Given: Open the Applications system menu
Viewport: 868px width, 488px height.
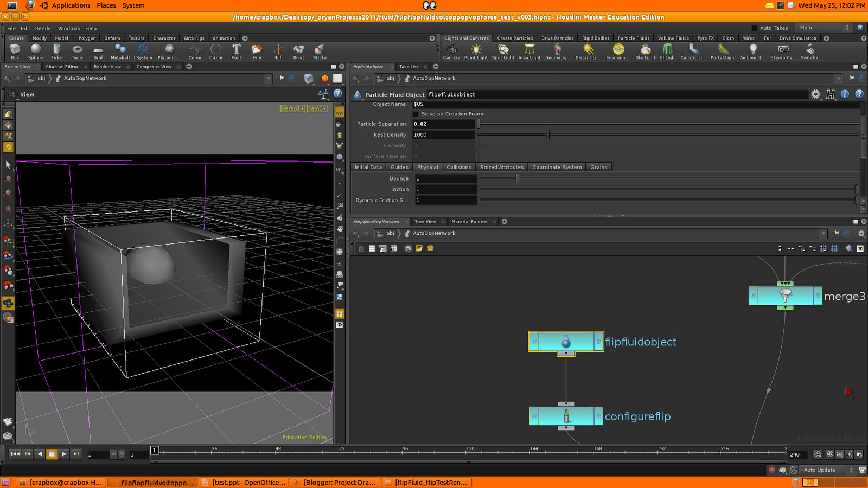Looking at the screenshot, I should (x=71, y=5).
